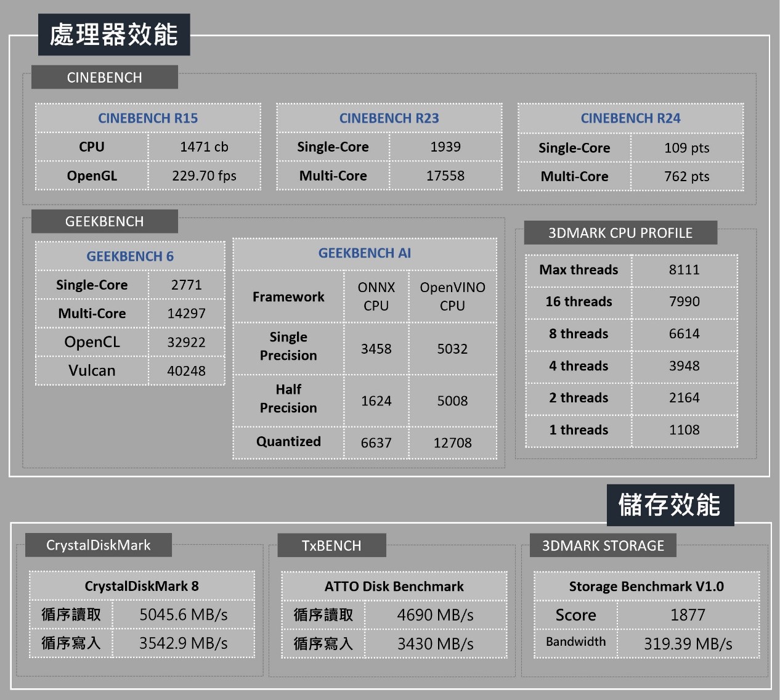This screenshot has height=700, width=780.
Task: Click the Bandwidth value 319.39 MB/s
Action: click(688, 643)
